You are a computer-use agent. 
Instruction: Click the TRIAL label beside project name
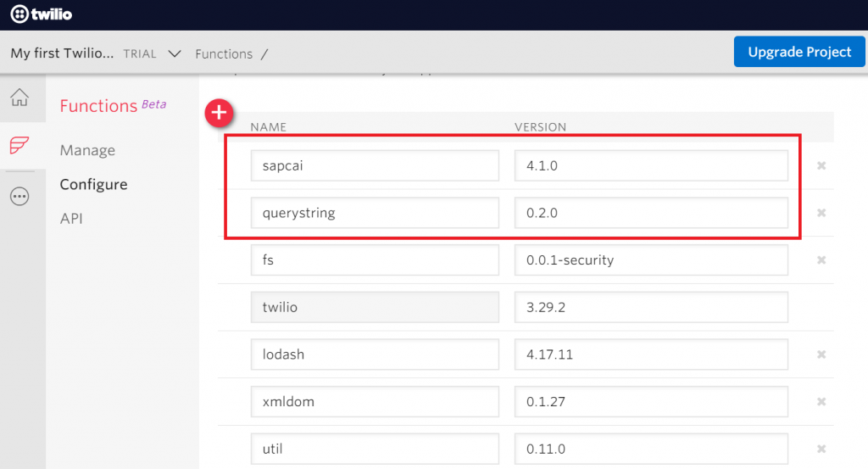(140, 53)
